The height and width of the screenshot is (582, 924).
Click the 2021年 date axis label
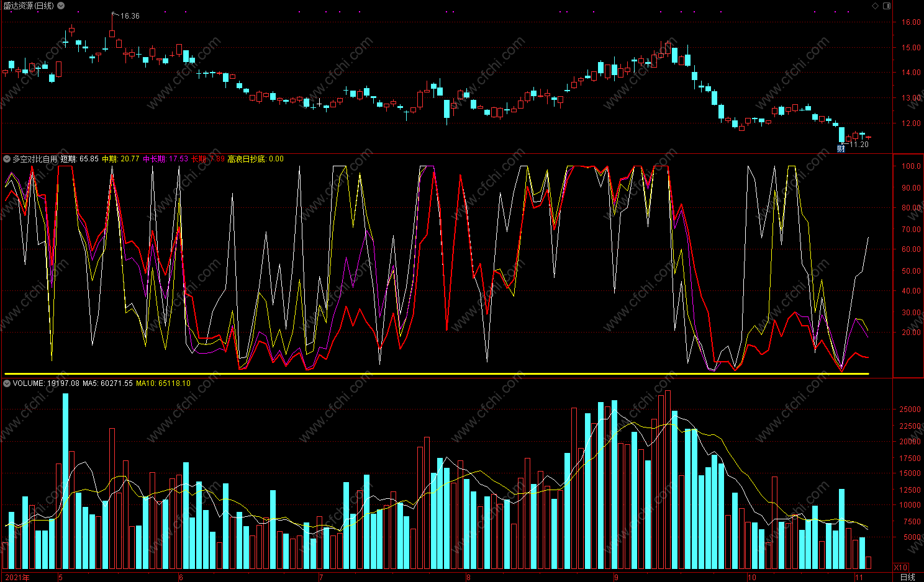pyautogui.click(x=17, y=577)
